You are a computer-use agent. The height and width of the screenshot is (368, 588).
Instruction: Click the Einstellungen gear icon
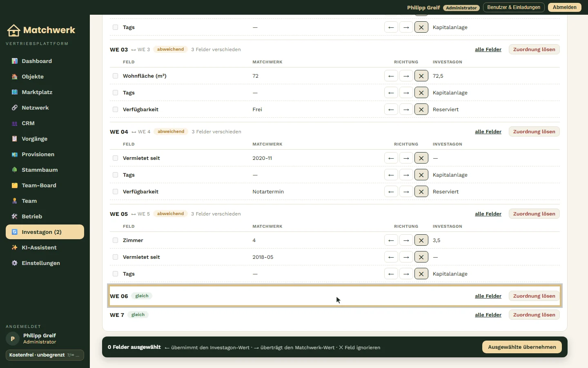[15, 263]
